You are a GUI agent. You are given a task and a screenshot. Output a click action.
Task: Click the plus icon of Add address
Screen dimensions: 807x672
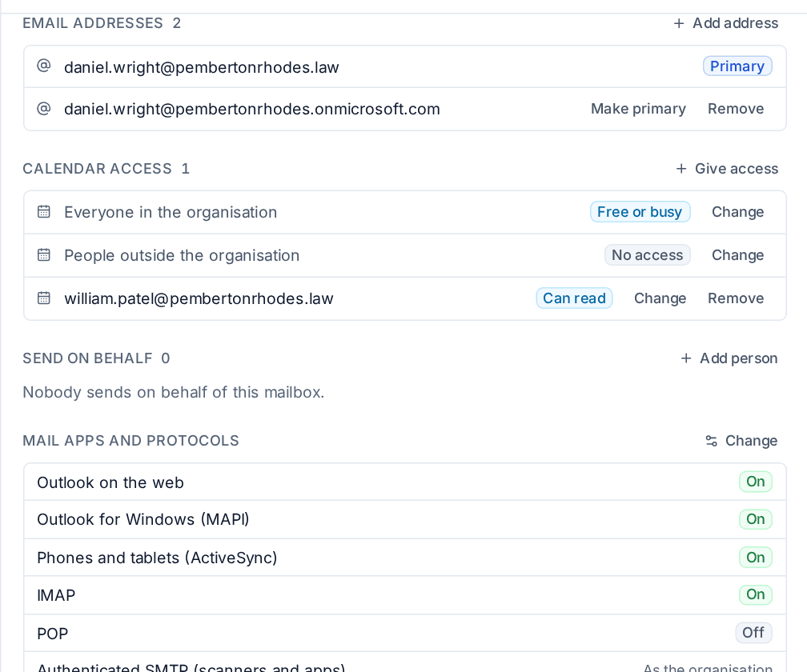click(679, 23)
